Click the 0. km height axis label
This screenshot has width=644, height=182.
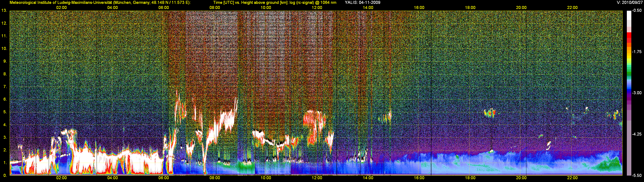pos(5,176)
